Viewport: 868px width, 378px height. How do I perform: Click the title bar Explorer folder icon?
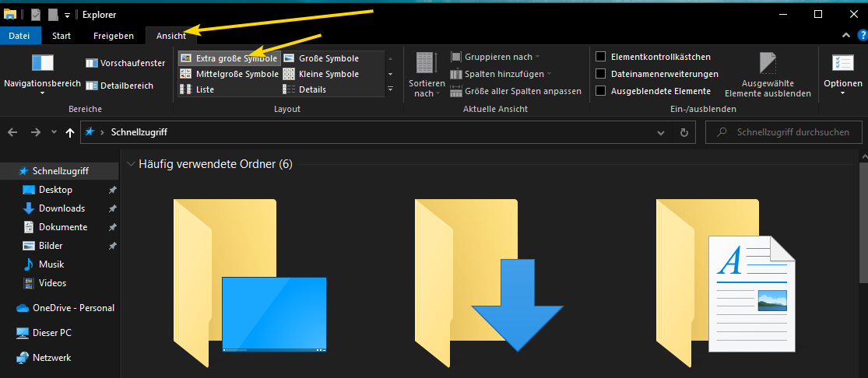(x=9, y=15)
